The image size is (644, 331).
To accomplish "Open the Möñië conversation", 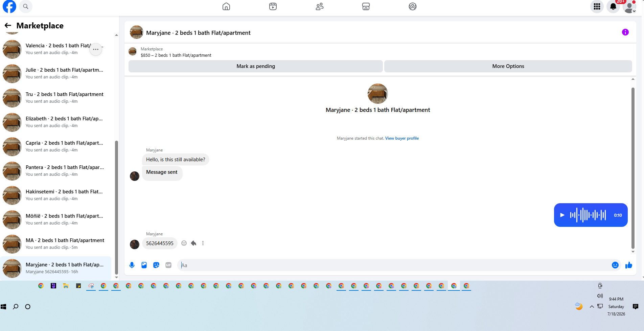I will point(56,220).
